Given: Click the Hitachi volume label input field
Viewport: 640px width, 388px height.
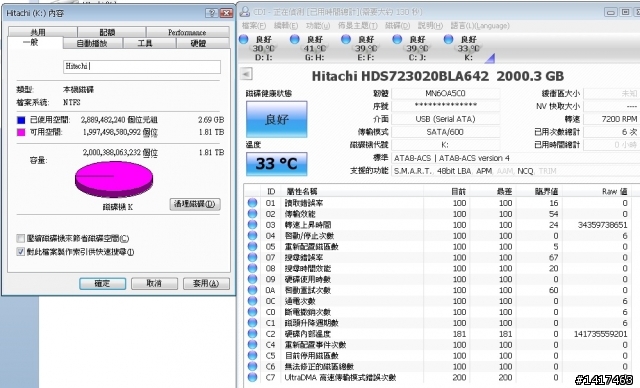Looking at the screenshot, I should [x=142, y=67].
